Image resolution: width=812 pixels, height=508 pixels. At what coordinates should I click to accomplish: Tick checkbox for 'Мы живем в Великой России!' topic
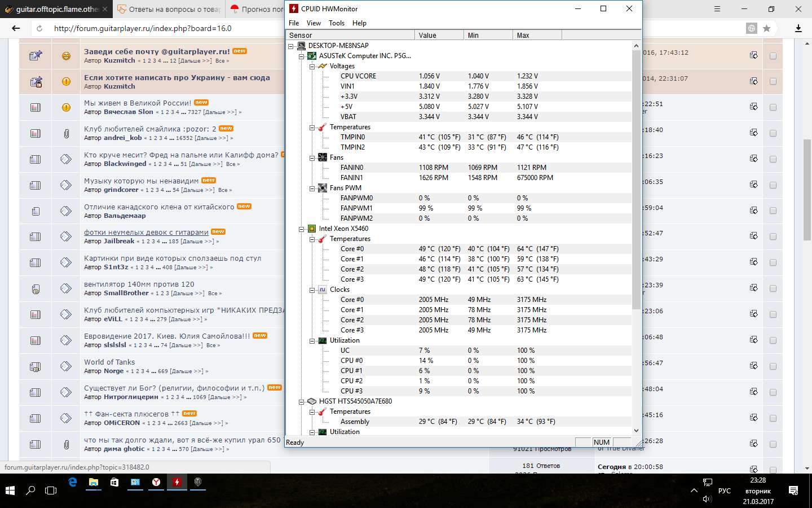(x=773, y=107)
